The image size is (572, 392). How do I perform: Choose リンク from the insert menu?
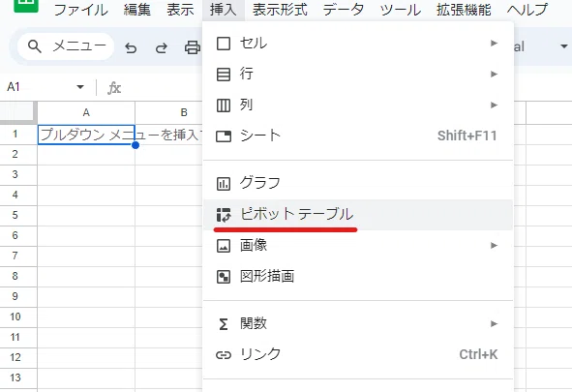point(358,355)
